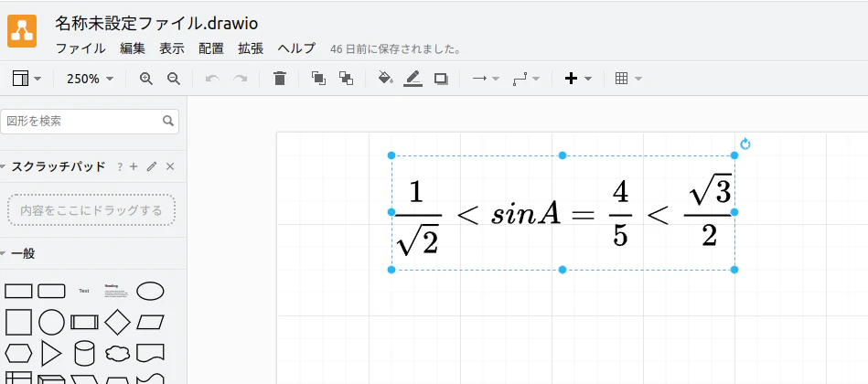Viewport: 868px width, 384px height.
Task: Click the zoom out magnifier icon
Action: [174, 79]
